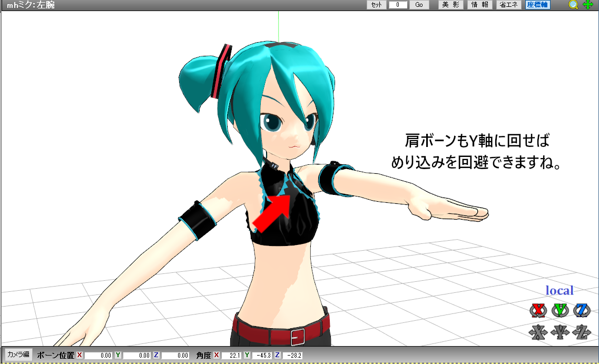Click the 角度 Z value field showing -28.2

[x=292, y=355]
